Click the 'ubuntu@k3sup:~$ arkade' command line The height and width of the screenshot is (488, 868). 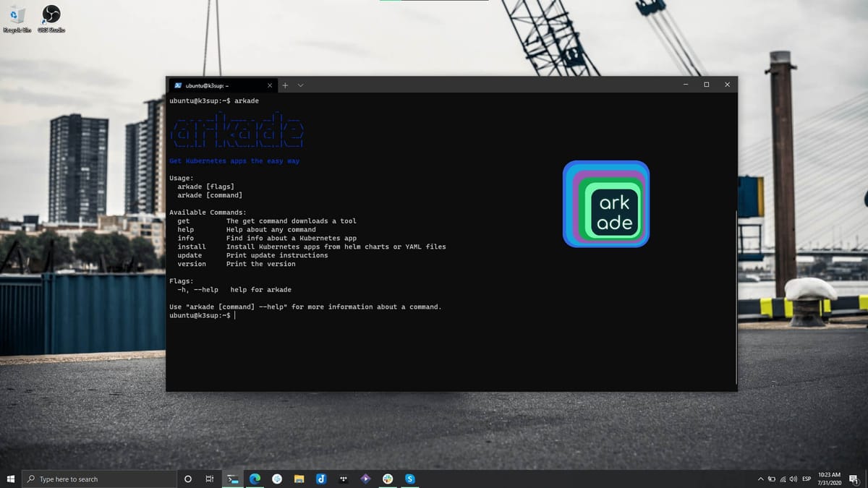point(214,101)
